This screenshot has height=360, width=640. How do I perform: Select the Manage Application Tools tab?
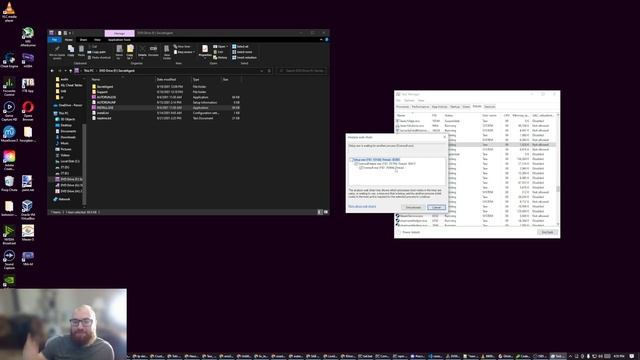tap(119, 40)
